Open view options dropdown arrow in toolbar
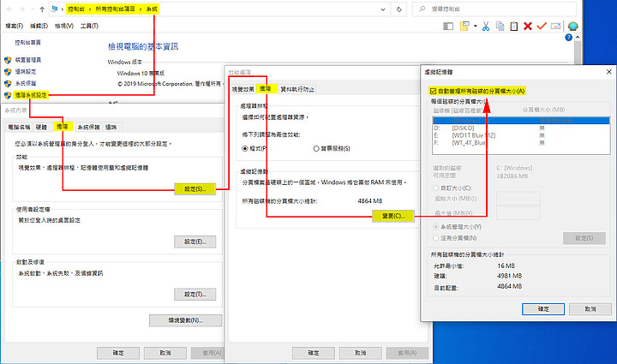The width and height of the screenshot is (617, 364). tap(476, 27)
